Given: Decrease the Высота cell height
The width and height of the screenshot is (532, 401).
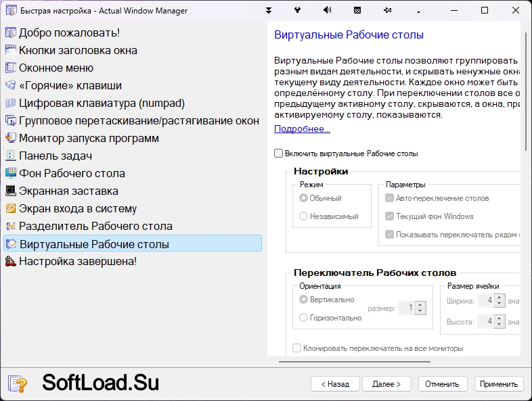Looking at the screenshot, I should point(499,325).
